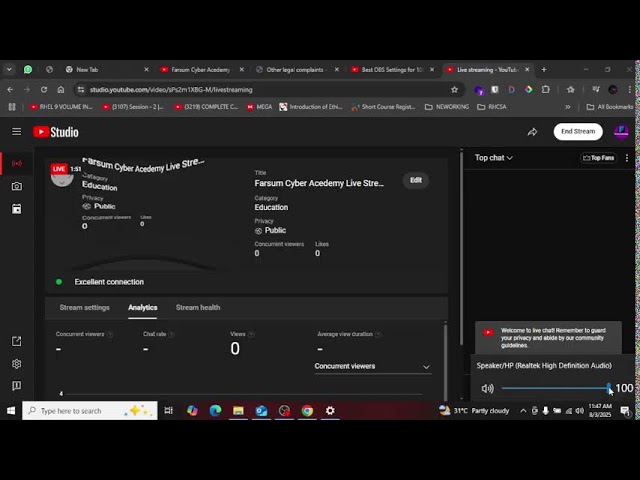
Task: Open the live chat three-dot menu
Action: [x=627, y=158]
